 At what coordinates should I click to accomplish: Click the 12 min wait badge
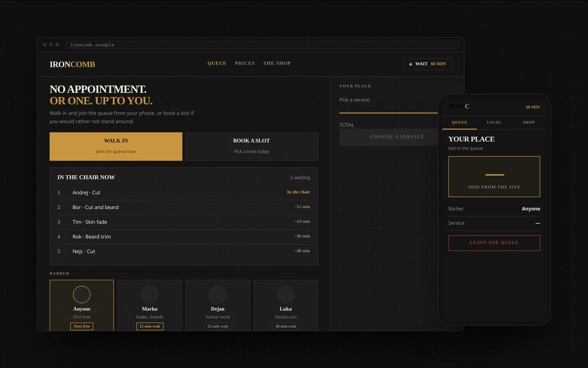150,326
